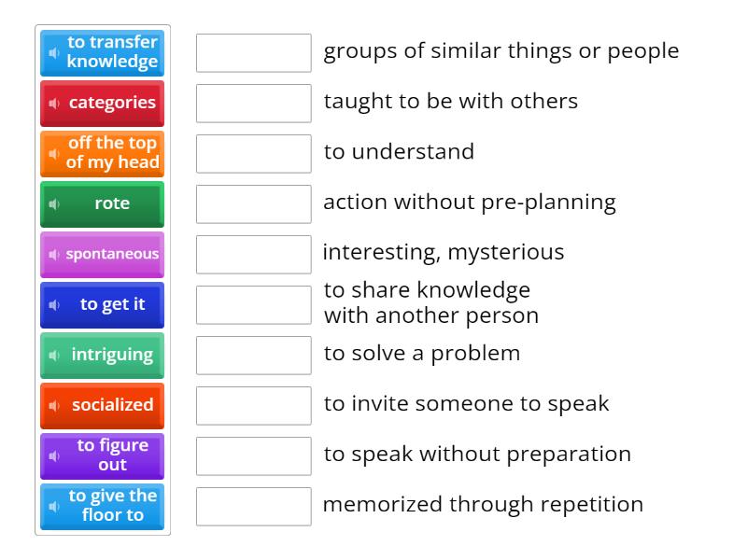Screen dimensions: 747x560
Task: Click answer box beside 'to understand'
Action: 254,154
